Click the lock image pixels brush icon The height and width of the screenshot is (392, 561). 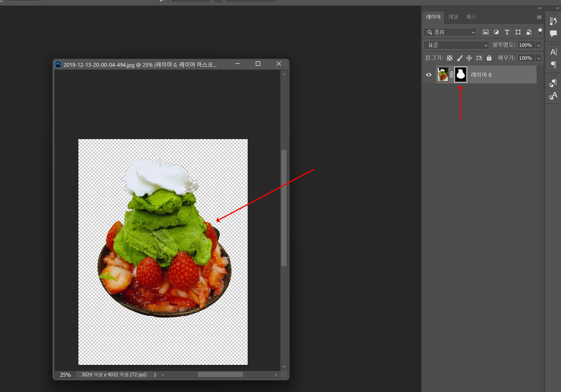pos(460,58)
